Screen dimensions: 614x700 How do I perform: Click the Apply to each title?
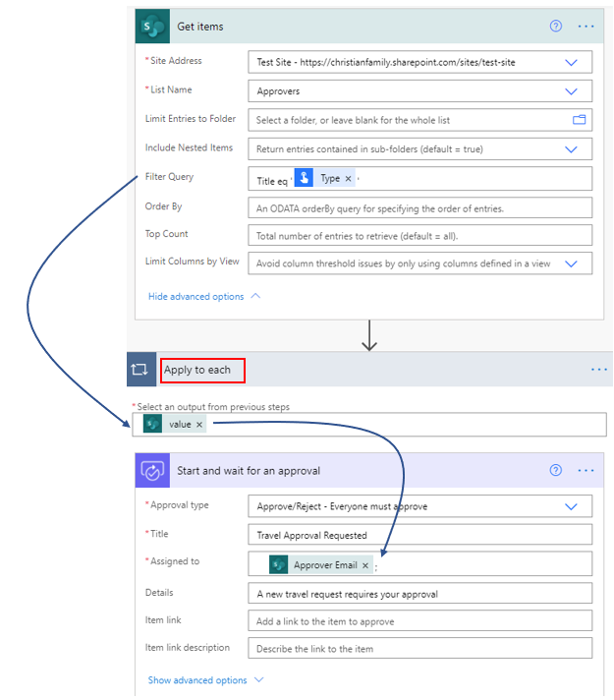197,370
